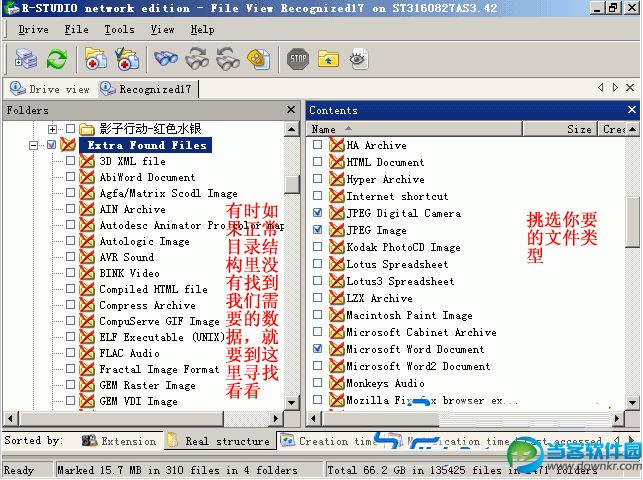This screenshot has height=480, width=643.
Task: Click the Recover files toolbar icon
Action: (96, 59)
